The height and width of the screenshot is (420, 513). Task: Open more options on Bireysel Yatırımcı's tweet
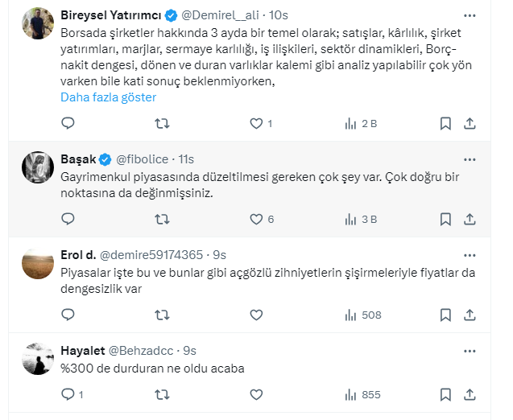click(x=470, y=15)
